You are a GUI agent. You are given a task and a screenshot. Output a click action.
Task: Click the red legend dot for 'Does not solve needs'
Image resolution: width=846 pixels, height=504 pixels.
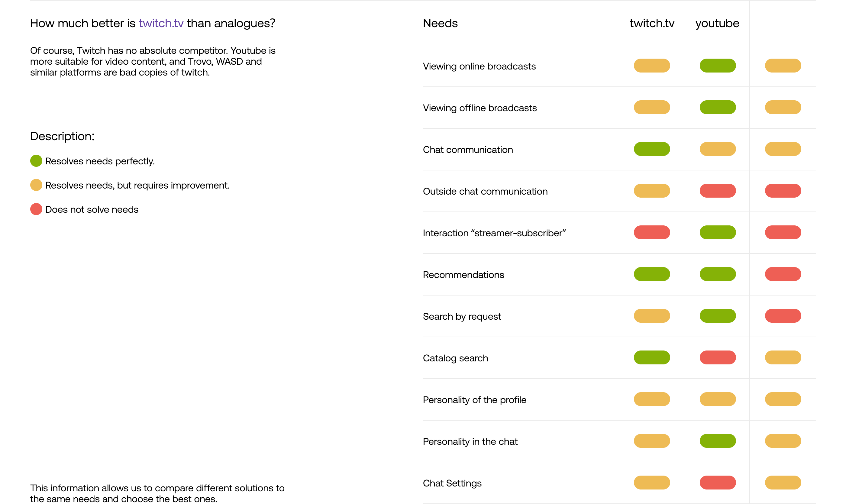[36, 209]
